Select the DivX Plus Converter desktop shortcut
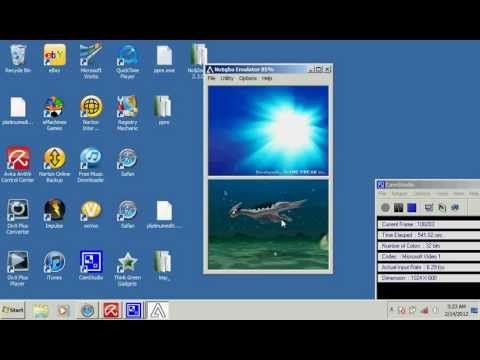The image size is (480, 360). click(18, 217)
